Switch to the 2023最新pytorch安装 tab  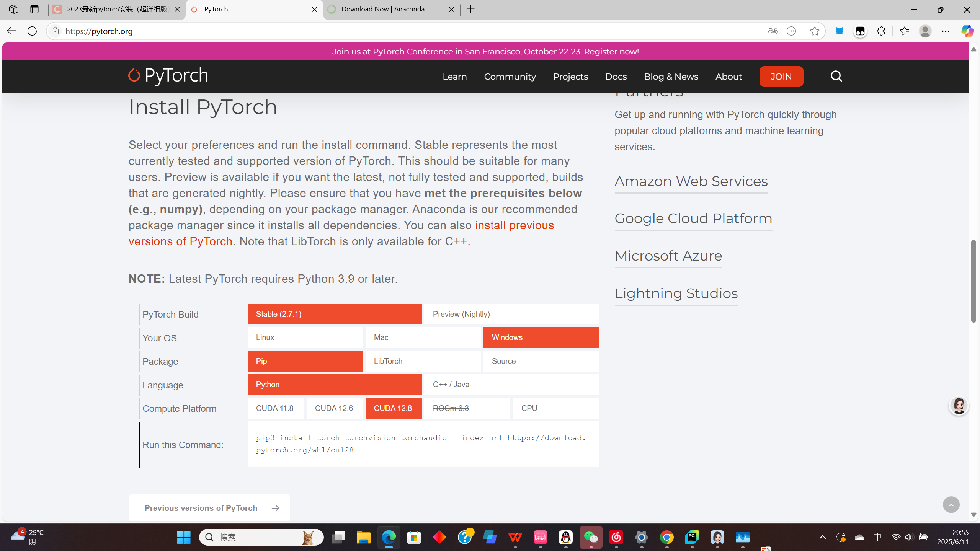(116, 9)
